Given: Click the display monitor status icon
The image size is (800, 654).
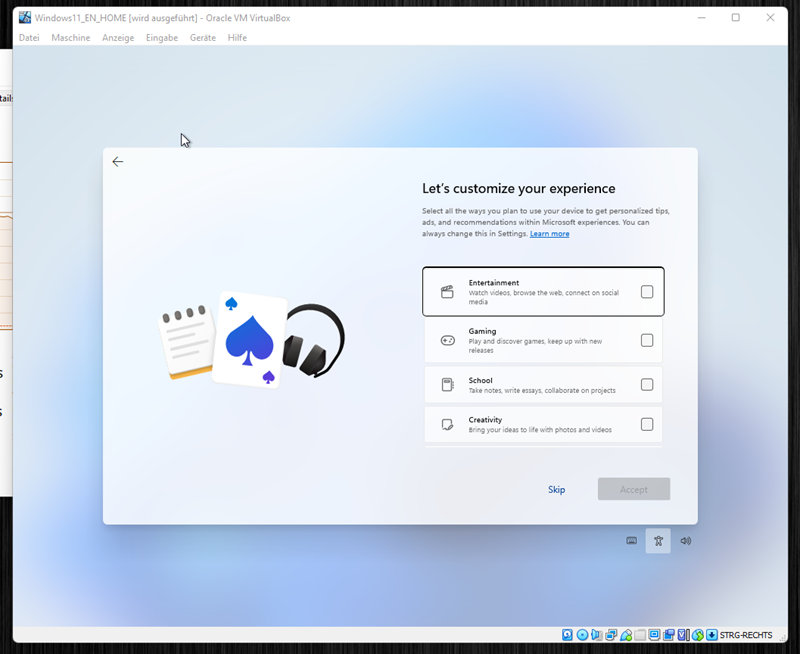Looking at the screenshot, I should pyautogui.click(x=654, y=635).
